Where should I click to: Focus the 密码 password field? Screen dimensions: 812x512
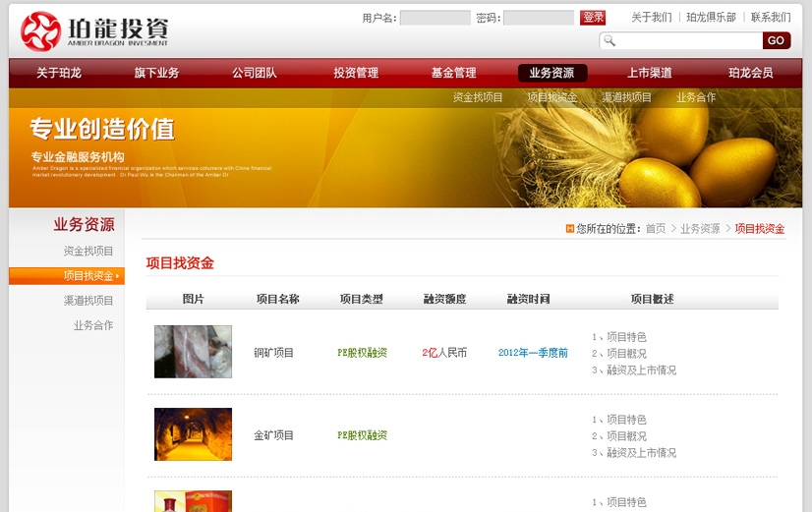(x=538, y=18)
